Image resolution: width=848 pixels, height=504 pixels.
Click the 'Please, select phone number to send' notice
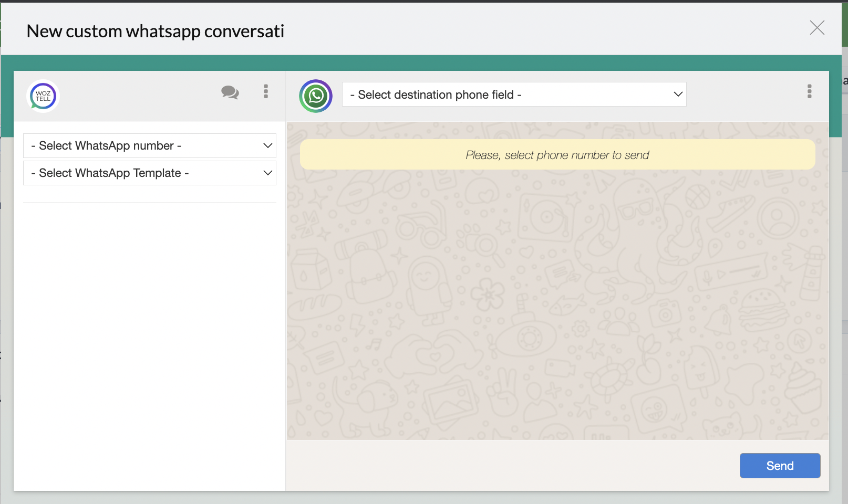coord(557,155)
